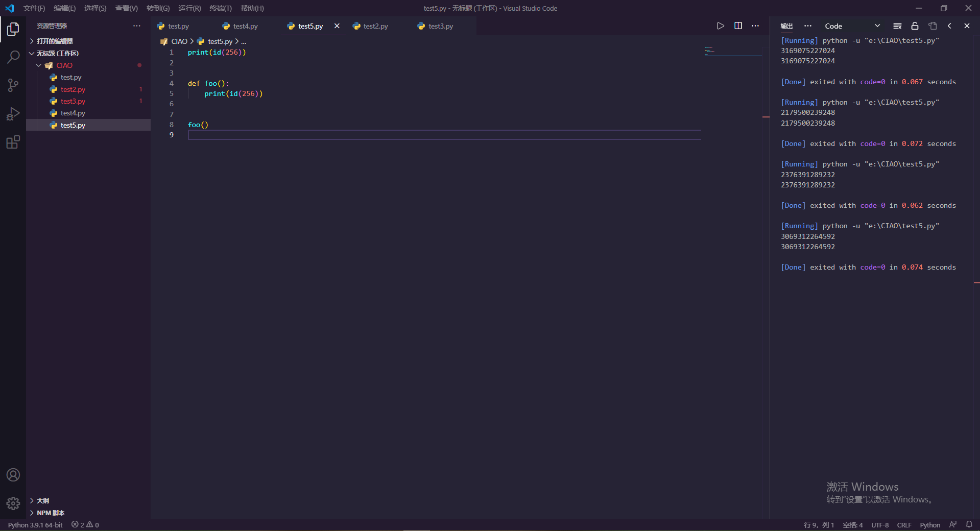Open output panel More Actions ellipsis

(807, 26)
